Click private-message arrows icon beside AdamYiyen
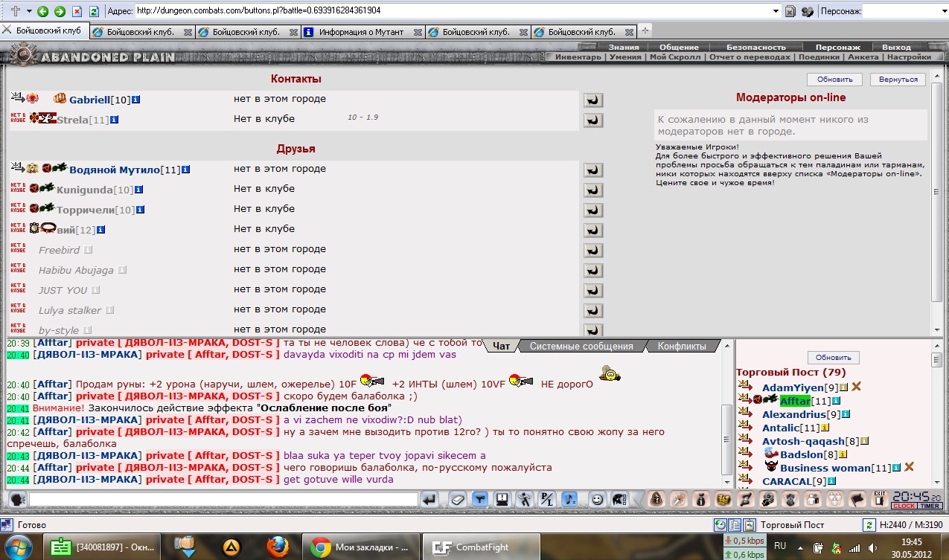949x560 pixels. coord(745,385)
